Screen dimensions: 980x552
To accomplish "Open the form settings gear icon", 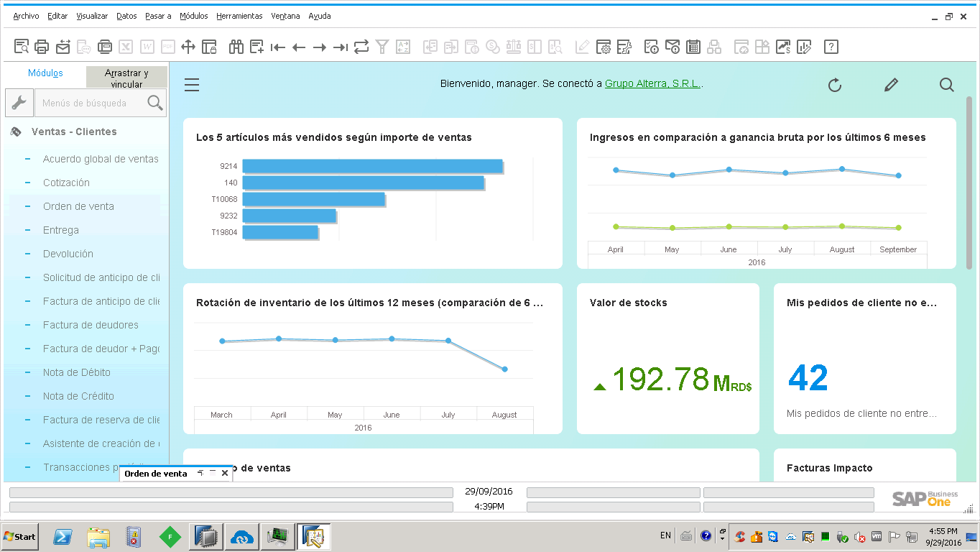I will (604, 47).
